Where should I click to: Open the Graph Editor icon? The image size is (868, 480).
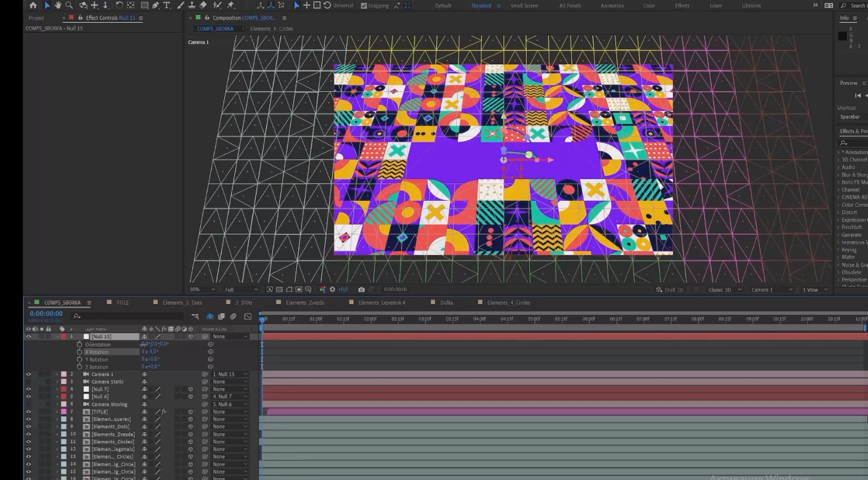[x=248, y=316]
